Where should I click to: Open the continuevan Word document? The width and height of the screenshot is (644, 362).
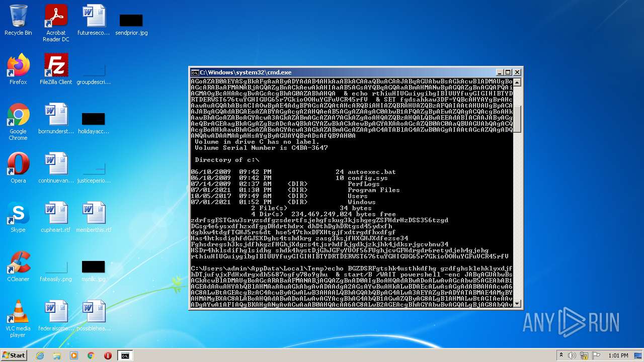pyautogui.click(x=56, y=168)
